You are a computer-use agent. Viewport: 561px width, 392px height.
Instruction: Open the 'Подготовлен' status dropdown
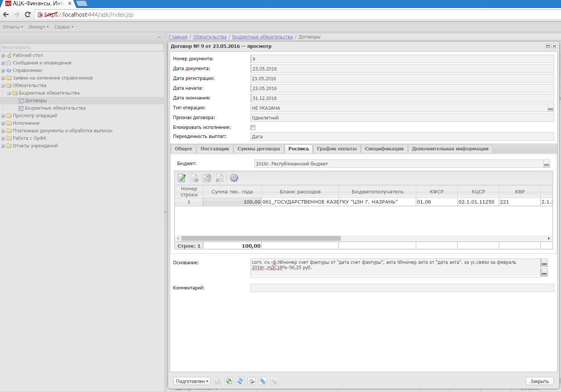(x=192, y=381)
